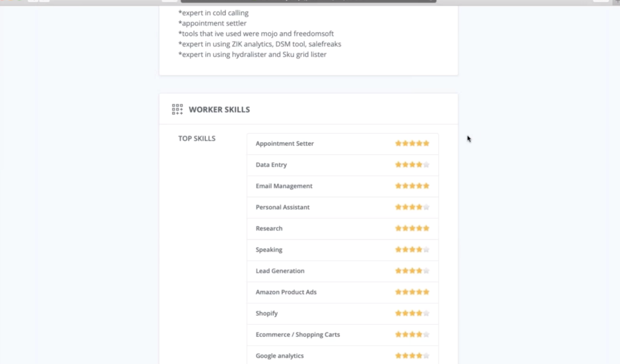Click the WORKER SKILLS section heading

coord(219,110)
